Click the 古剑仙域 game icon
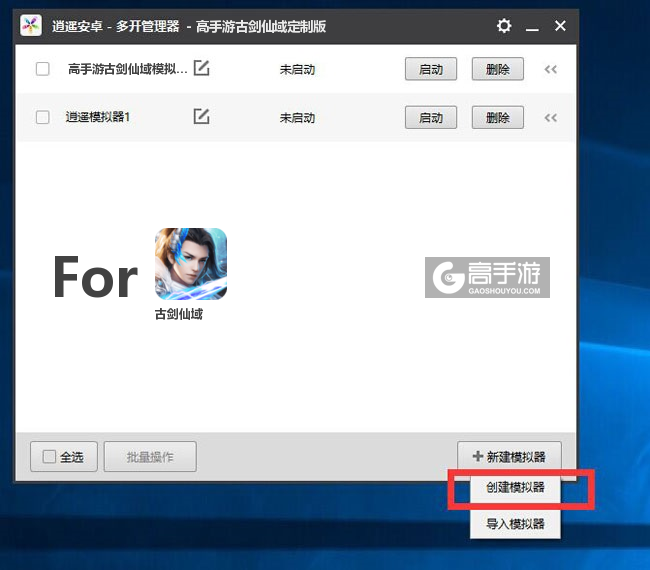 point(191,264)
